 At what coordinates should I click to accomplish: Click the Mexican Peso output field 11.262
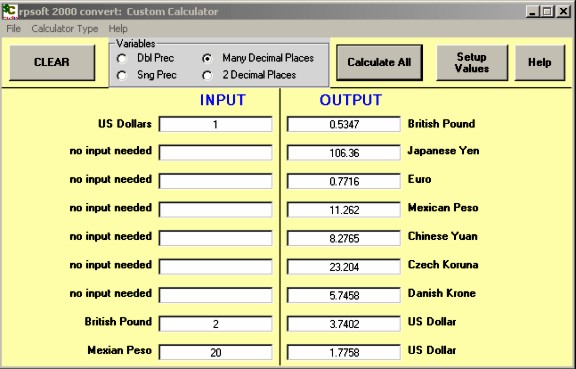[343, 209]
